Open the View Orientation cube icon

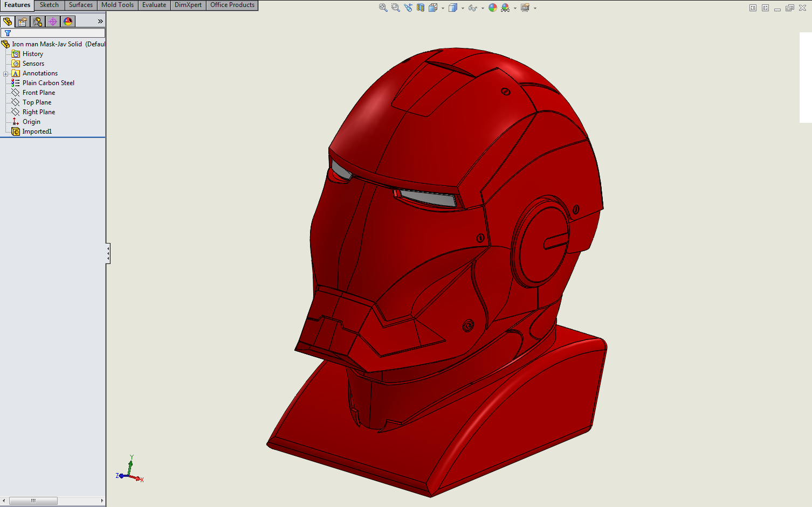(433, 8)
